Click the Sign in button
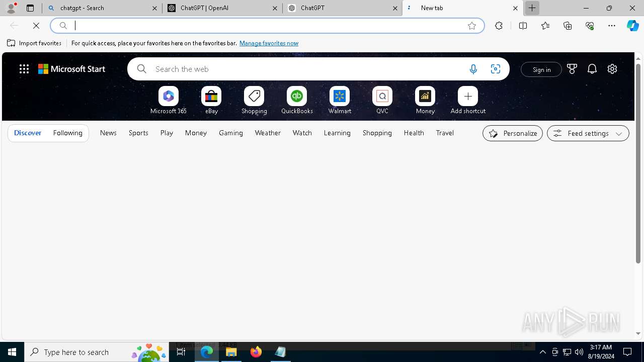 coord(541,69)
